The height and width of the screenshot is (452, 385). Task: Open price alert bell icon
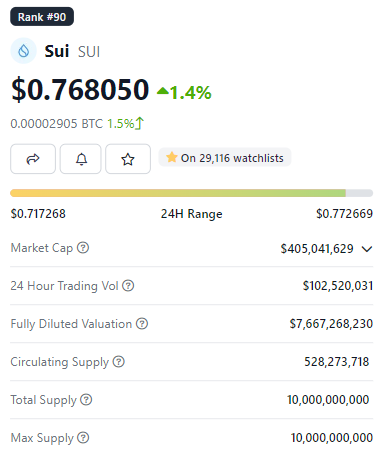[81, 159]
